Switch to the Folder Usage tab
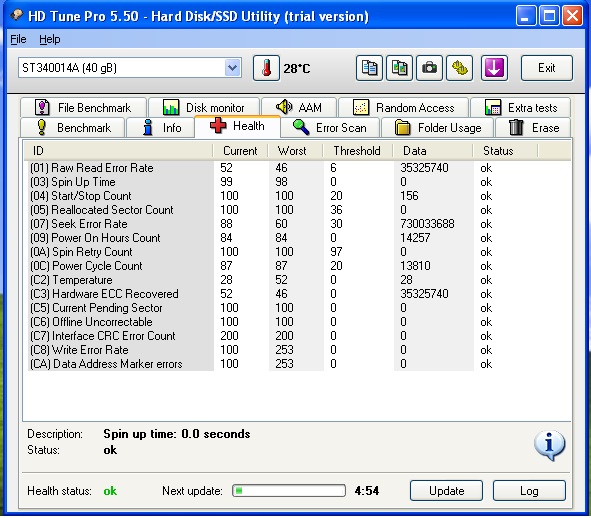This screenshot has height=518, width=591. (438, 127)
